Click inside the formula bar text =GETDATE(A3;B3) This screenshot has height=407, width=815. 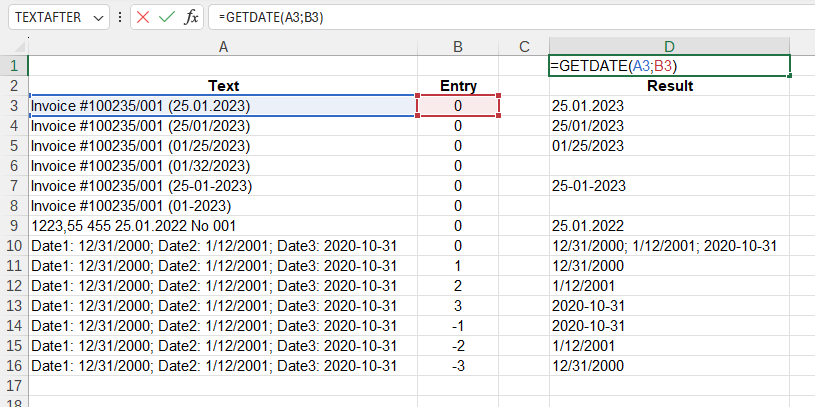pyautogui.click(x=271, y=17)
